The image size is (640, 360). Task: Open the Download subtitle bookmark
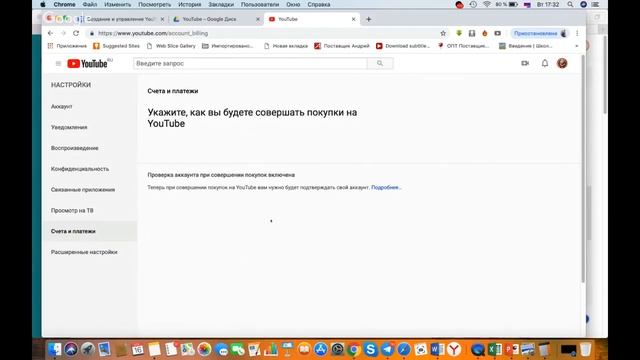click(x=403, y=46)
